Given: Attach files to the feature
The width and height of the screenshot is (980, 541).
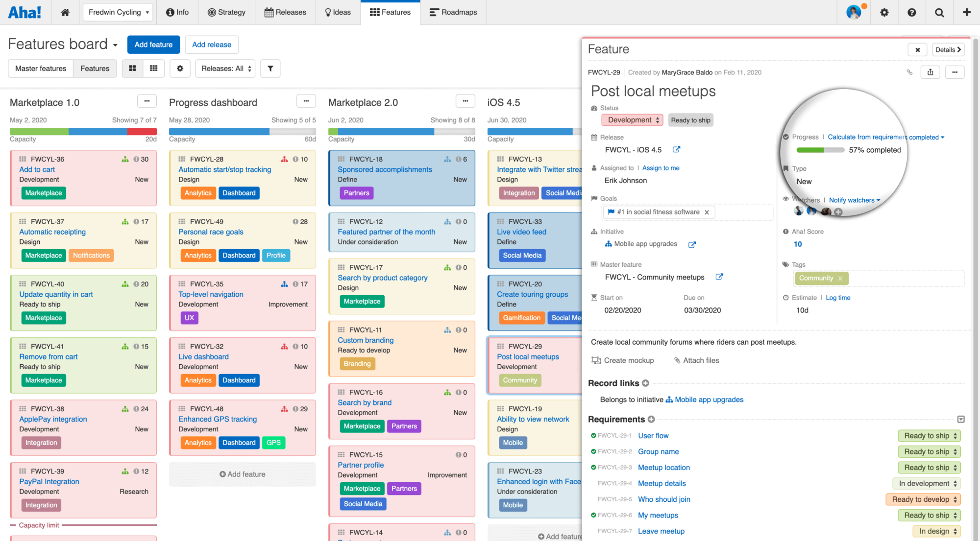Looking at the screenshot, I should tap(696, 360).
